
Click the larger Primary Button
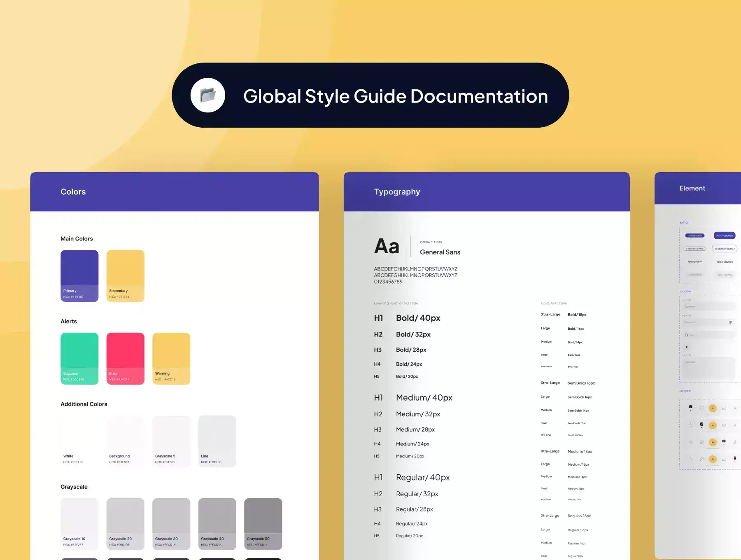[725, 236]
